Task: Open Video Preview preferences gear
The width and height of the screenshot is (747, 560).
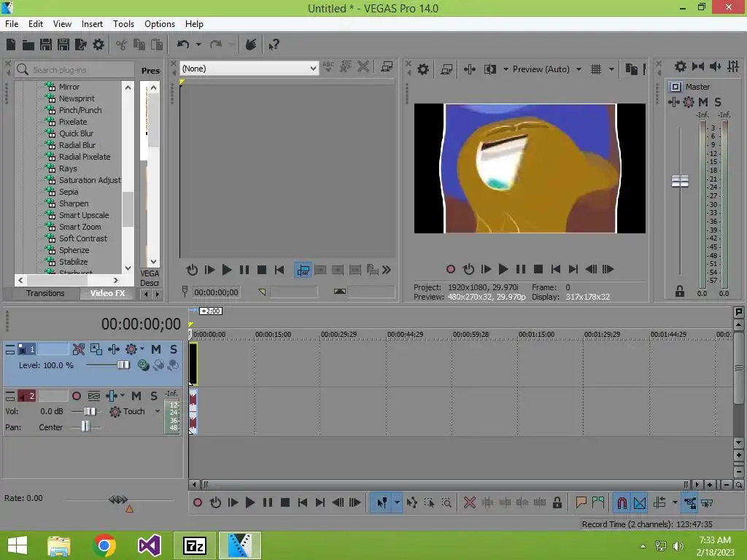Action: pyautogui.click(x=423, y=69)
